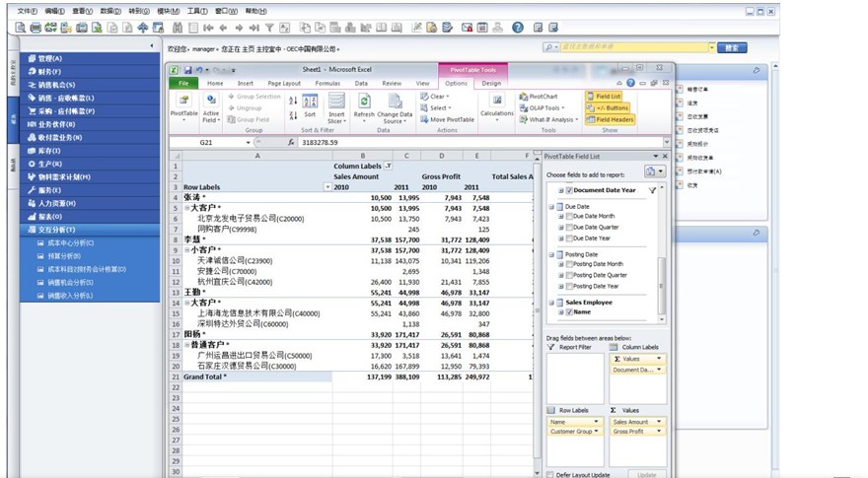Click sort ascending A to Z icon
The height and width of the screenshot is (478, 868).
pos(293,101)
